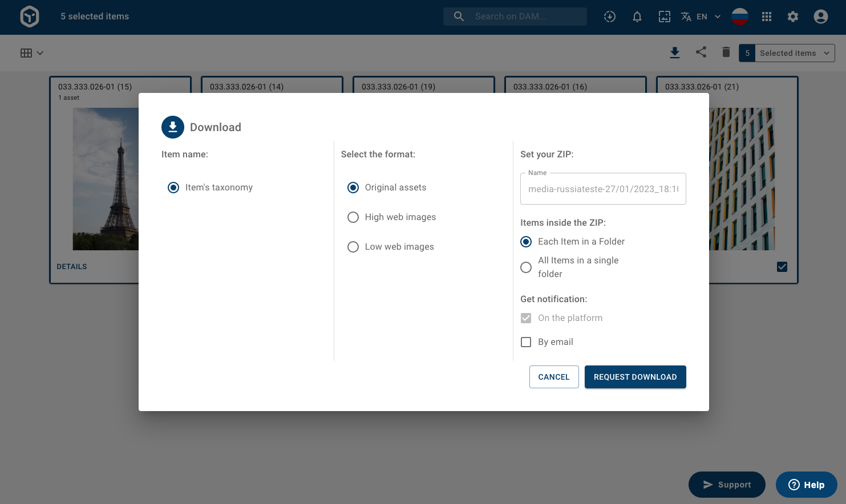Click the Russia flag avatar

[x=740, y=17]
